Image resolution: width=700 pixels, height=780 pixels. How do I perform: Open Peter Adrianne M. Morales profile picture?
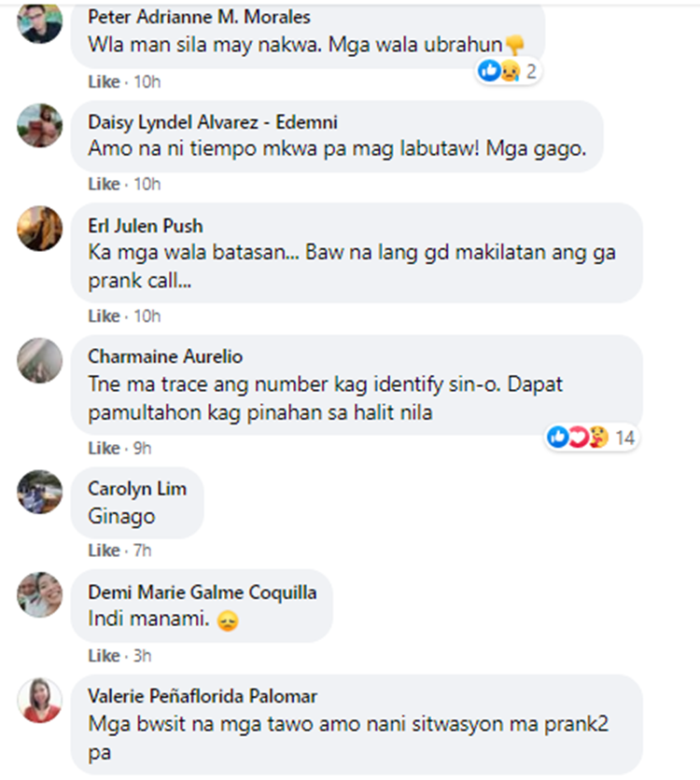click(x=40, y=23)
